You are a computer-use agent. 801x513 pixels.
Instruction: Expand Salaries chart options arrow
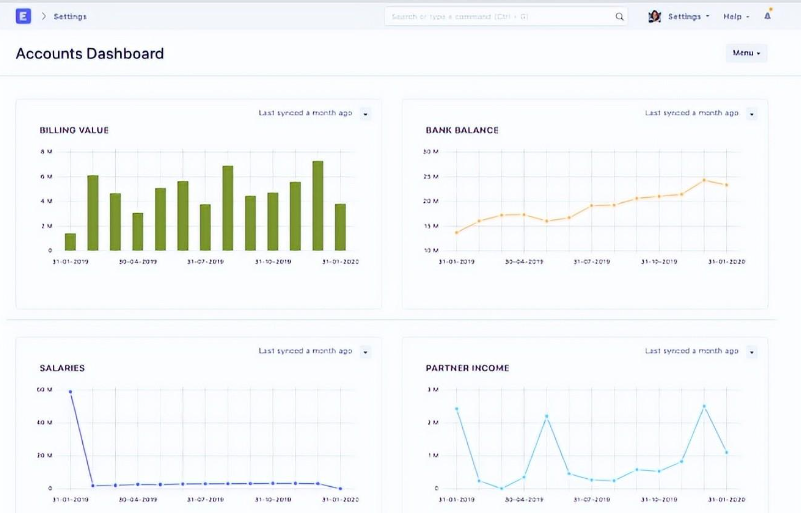point(365,352)
